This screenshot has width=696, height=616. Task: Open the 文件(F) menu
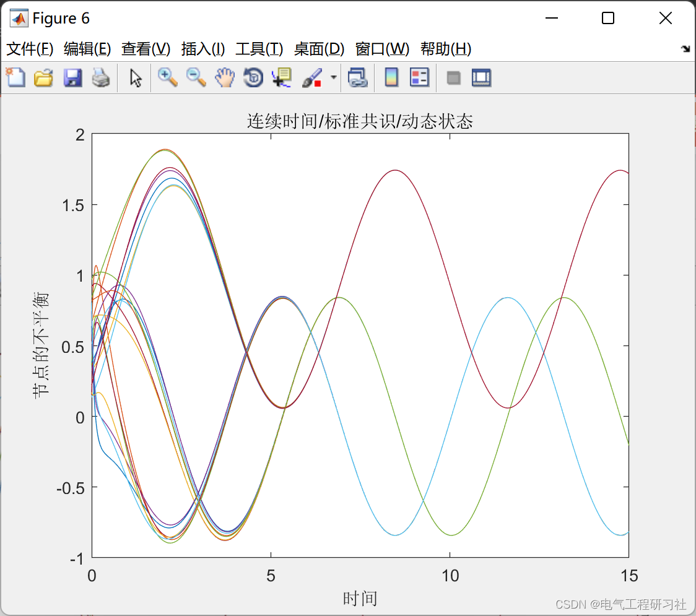[x=30, y=49]
